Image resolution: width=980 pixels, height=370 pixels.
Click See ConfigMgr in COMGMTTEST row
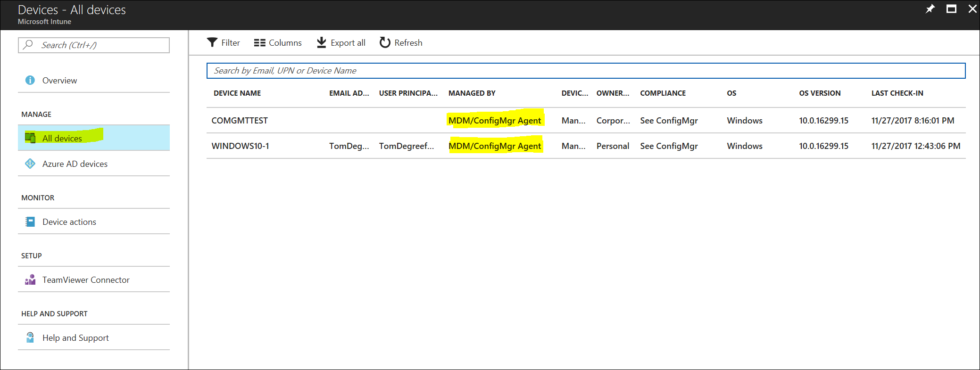click(669, 121)
